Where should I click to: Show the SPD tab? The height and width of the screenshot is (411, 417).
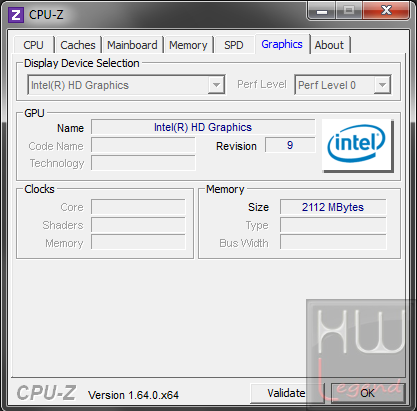pyautogui.click(x=234, y=45)
